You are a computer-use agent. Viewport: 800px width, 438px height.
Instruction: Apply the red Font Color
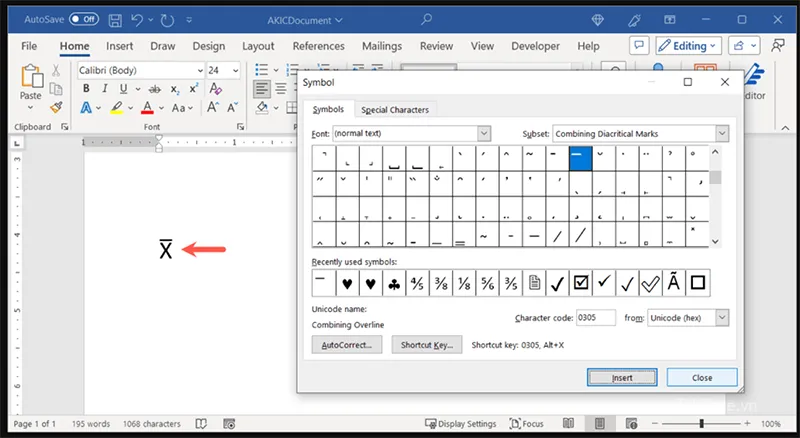[x=147, y=108]
